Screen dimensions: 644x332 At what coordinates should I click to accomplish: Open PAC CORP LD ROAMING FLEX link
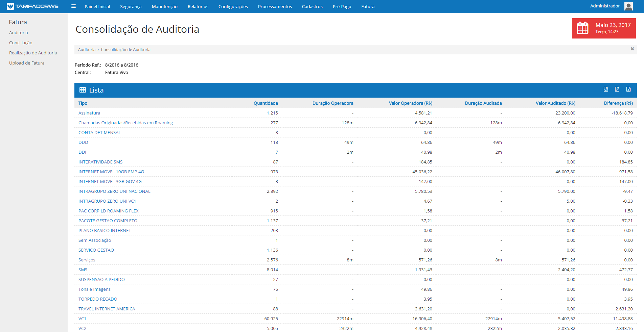109,211
